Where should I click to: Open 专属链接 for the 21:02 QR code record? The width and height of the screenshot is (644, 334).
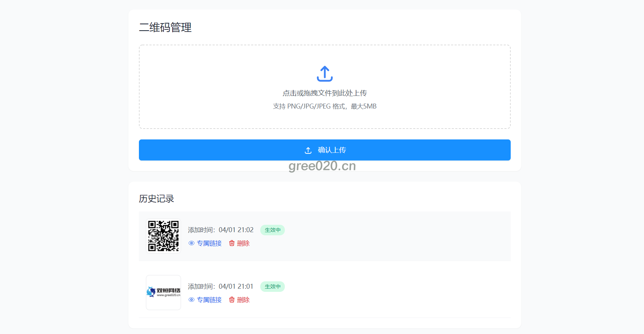click(x=209, y=243)
